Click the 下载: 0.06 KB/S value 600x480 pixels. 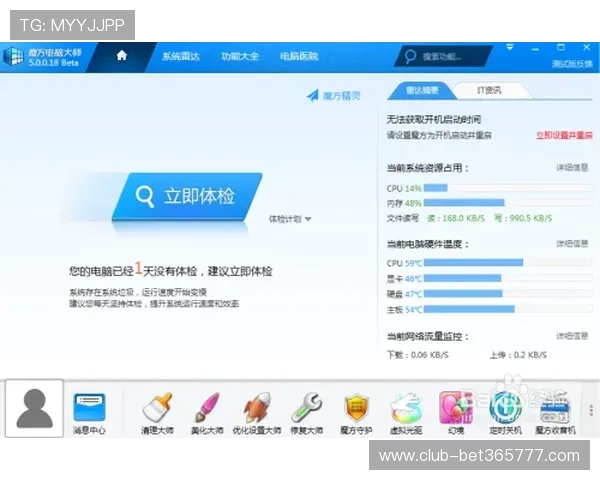pos(417,355)
